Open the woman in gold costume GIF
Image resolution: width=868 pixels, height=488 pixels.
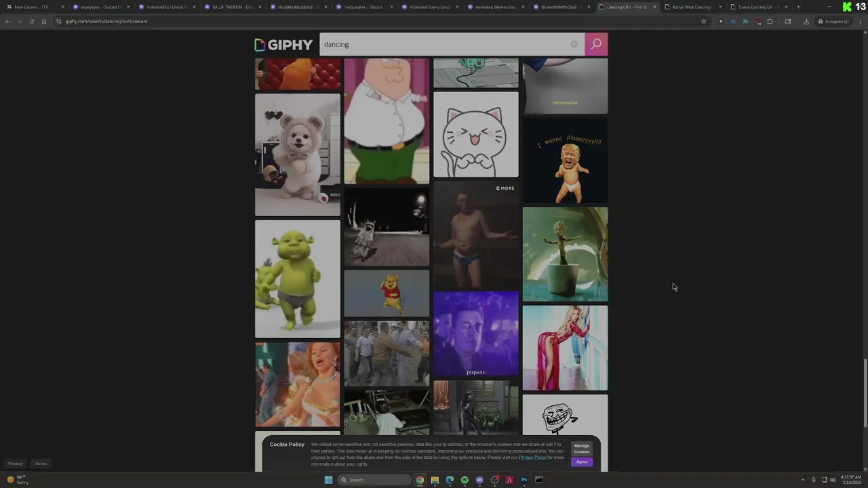[298, 384]
